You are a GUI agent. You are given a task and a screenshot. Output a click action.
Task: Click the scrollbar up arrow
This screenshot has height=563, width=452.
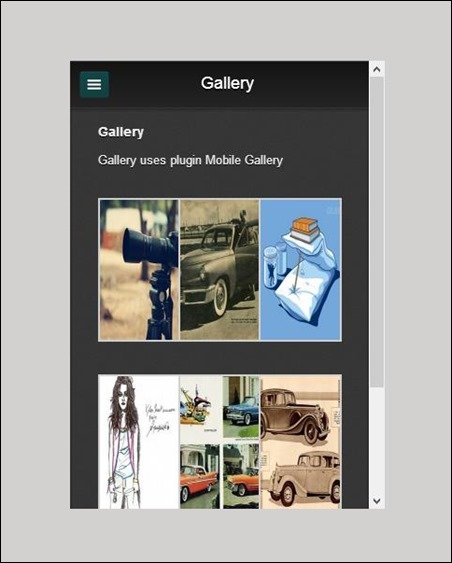377,69
